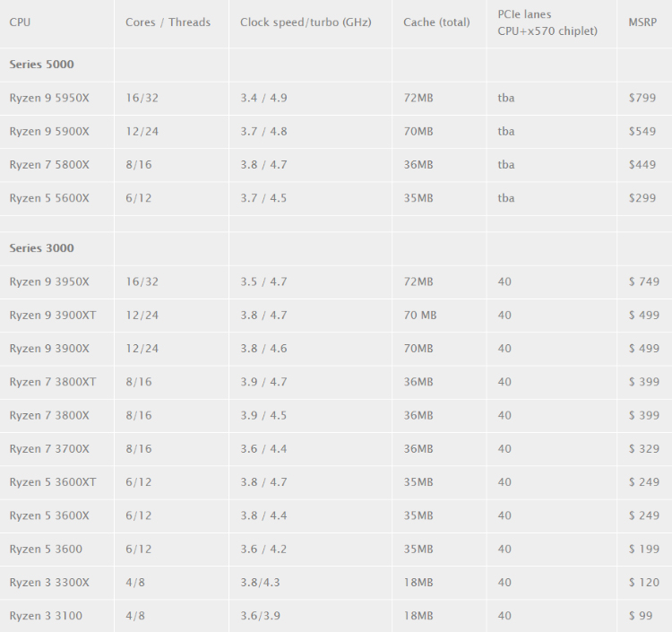Select the Ryzen 7 3700X cell

[49, 449]
